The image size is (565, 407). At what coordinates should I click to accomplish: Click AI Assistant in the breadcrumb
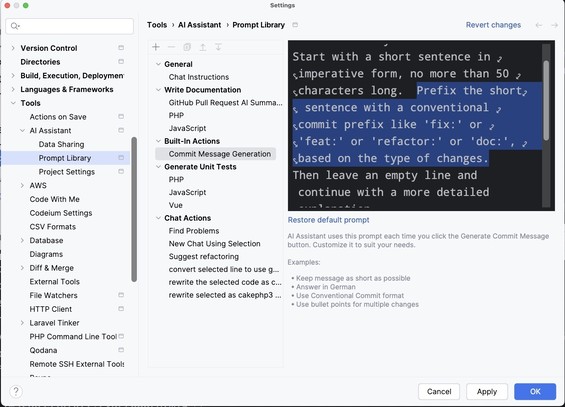coord(199,25)
